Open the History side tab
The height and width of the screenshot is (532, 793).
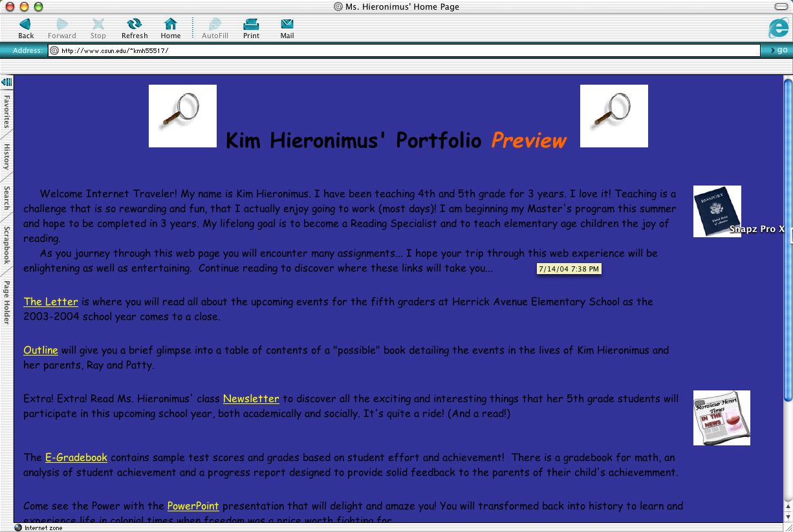click(x=6, y=157)
